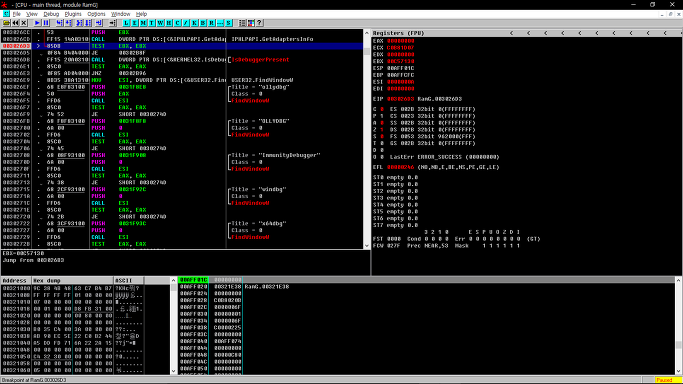The height and width of the screenshot is (384, 683).
Task: Open debugging options list icon
Action: (242, 23)
